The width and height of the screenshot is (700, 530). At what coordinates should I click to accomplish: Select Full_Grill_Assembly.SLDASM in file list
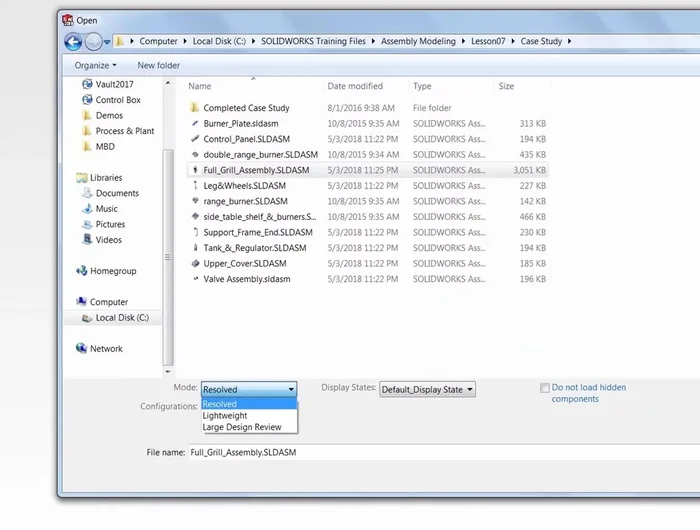coord(256,170)
